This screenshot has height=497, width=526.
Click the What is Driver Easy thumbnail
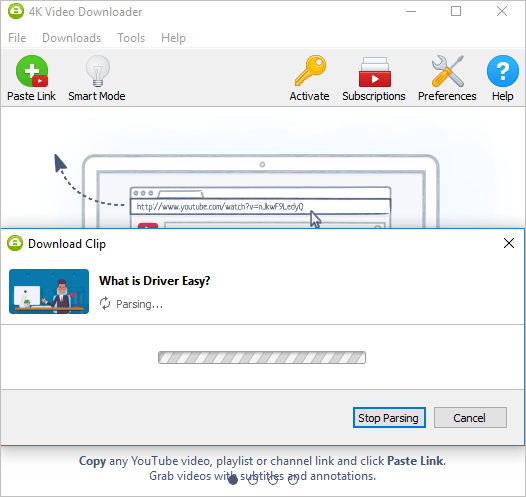click(x=49, y=291)
